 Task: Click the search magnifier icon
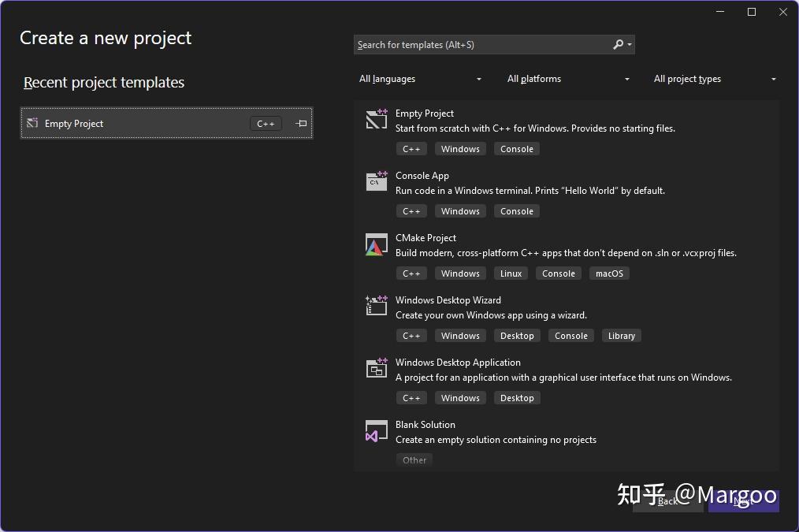618,44
